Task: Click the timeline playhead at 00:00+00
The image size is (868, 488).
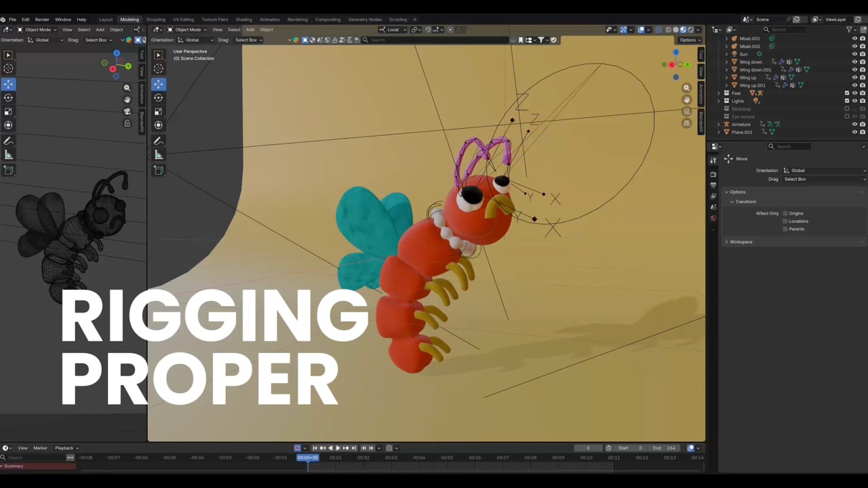Action: click(307, 457)
